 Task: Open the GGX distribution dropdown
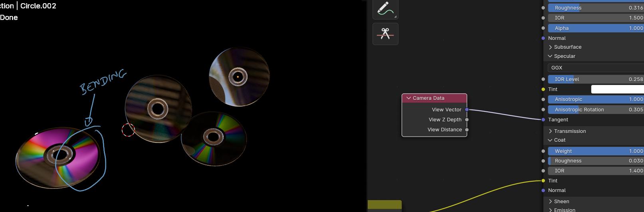(x=596, y=68)
